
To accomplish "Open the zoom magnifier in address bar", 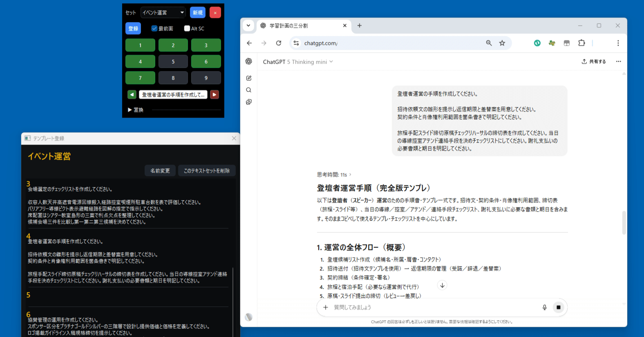I will pos(489,43).
